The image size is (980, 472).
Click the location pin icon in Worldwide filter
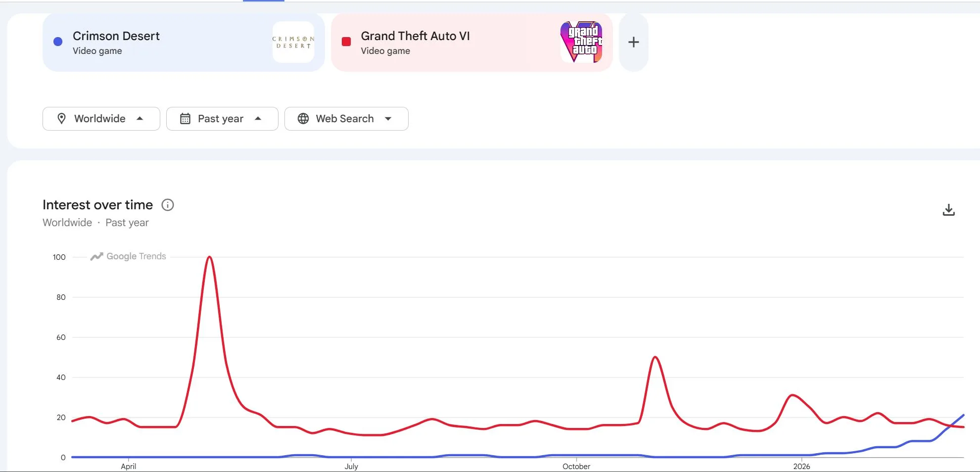point(62,119)
